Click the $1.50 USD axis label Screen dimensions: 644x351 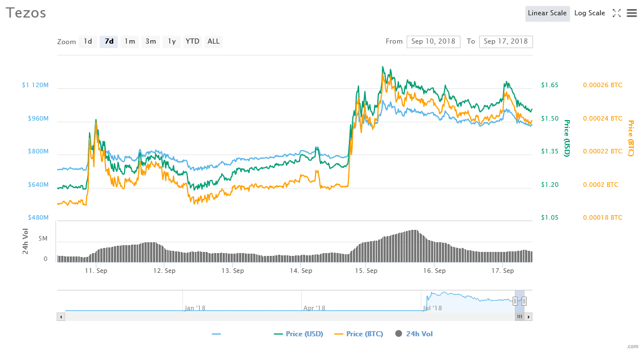coord(549,119)
